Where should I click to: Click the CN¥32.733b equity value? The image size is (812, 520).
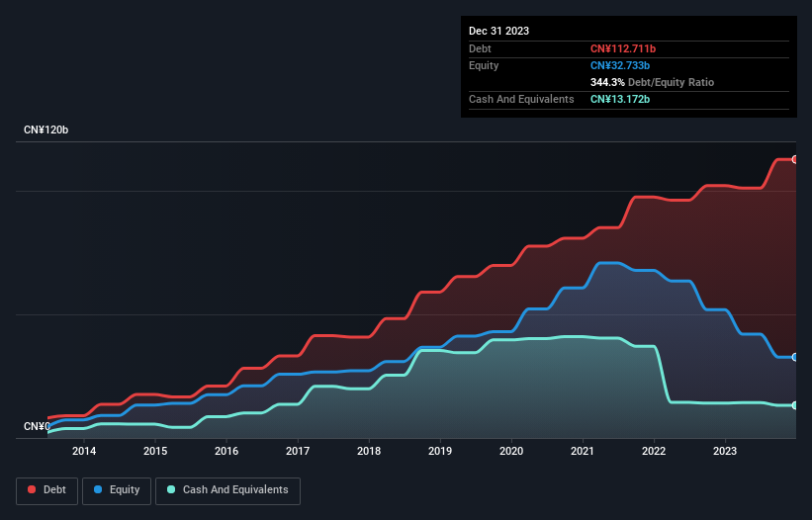tap(620, 65)
